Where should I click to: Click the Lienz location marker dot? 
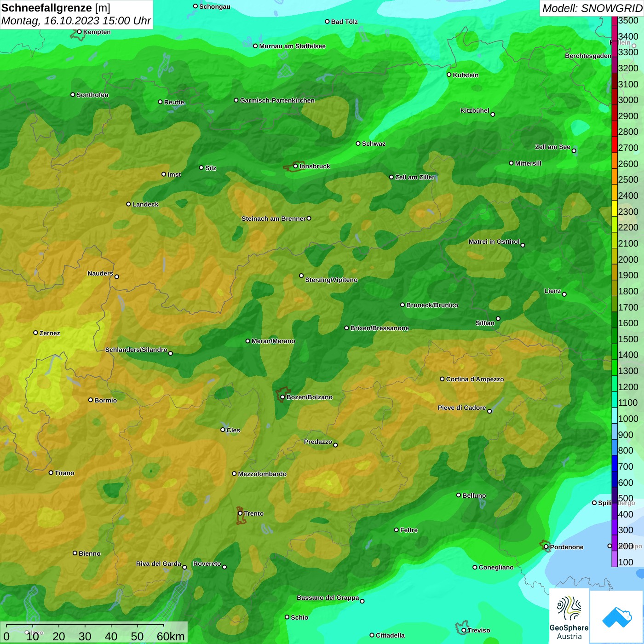[x=564, y=294]
